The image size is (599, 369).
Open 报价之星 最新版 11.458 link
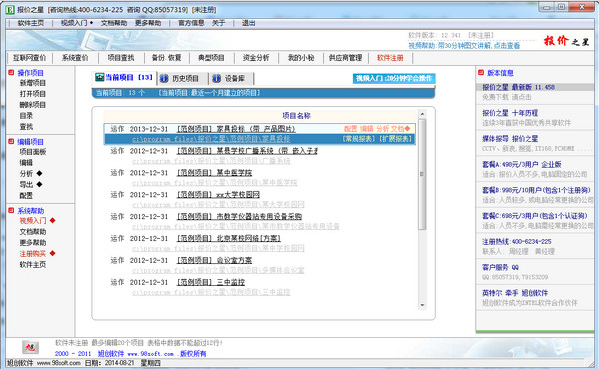click(518, 87)
